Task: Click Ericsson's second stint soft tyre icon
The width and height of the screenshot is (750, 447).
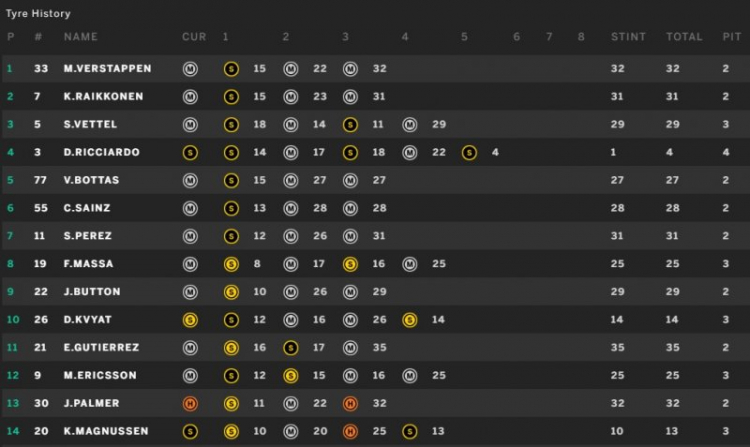Action: tap(291, 376)
